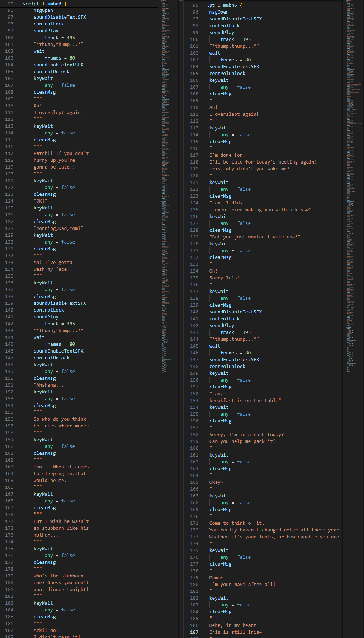Click "breakfast is on the table" line

click(x=245, y=401)
